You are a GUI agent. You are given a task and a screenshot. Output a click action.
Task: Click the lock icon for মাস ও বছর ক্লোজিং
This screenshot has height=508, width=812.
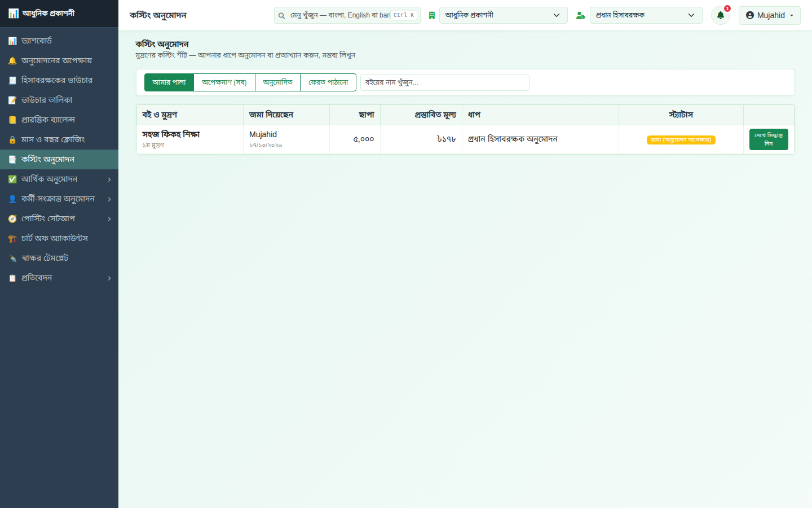[x=12, y=139]
